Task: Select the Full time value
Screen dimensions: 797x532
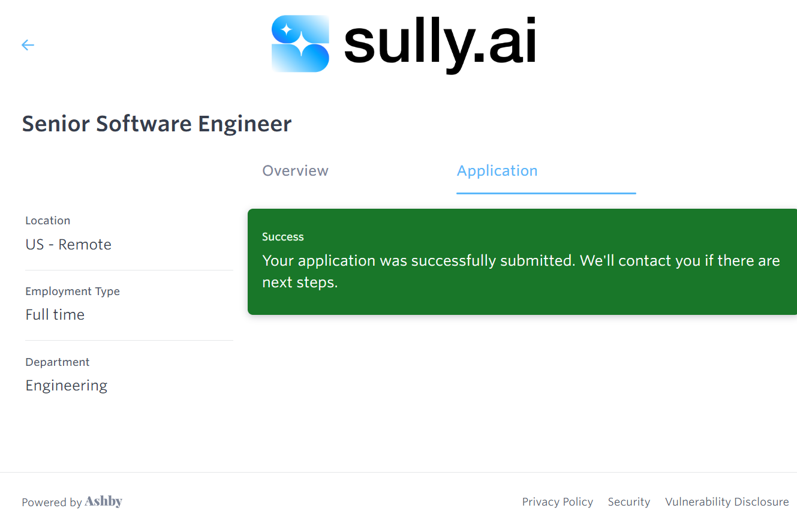Action: pos(55,315)
